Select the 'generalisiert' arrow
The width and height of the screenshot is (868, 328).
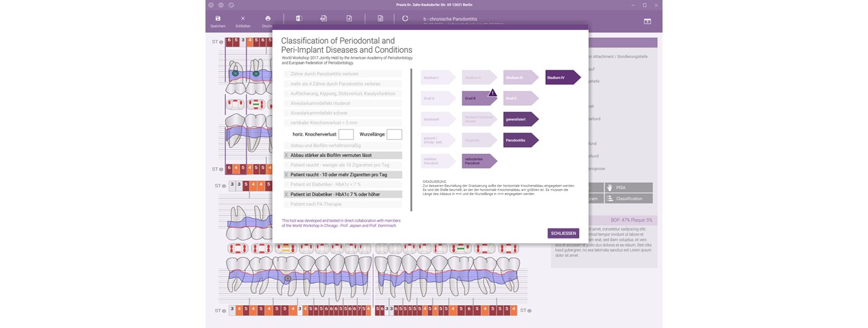(520, 119)
